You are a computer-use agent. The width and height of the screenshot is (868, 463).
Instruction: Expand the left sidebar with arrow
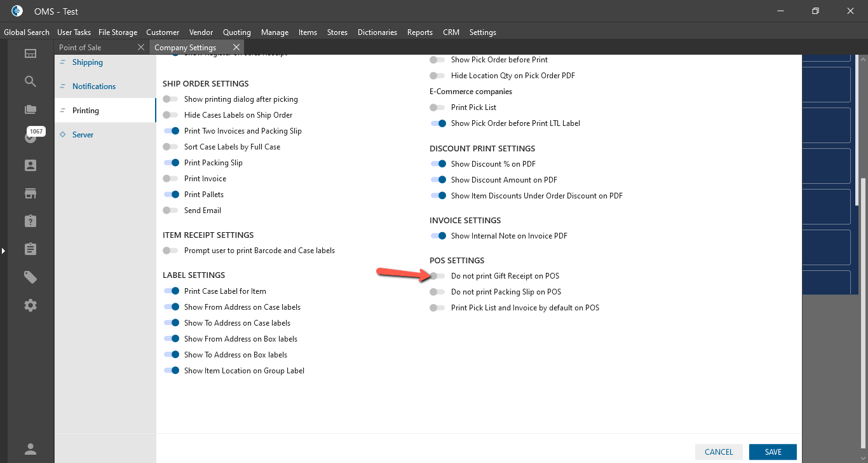point(3,251)
